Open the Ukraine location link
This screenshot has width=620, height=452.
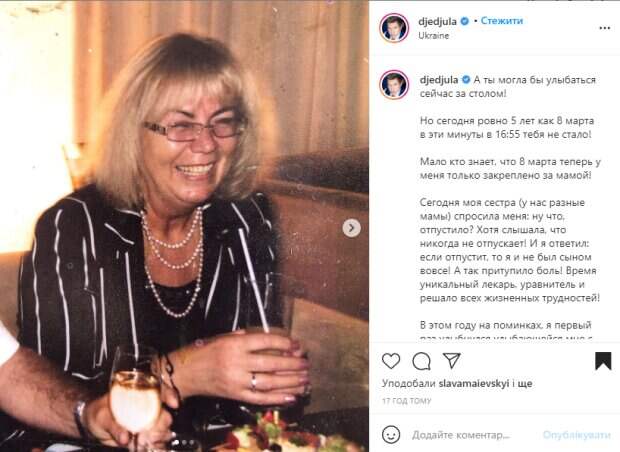click(434, 36)
